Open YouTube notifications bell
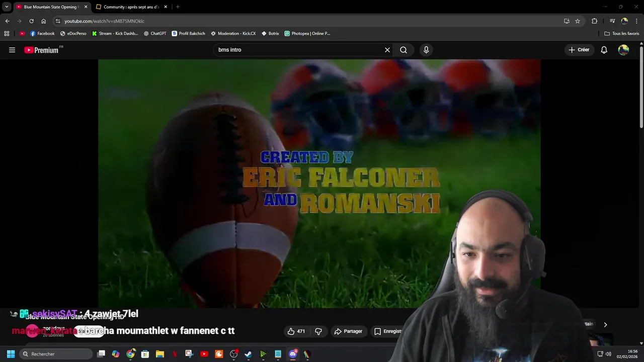This screenshot has height=362, width=644. [604, 50]
